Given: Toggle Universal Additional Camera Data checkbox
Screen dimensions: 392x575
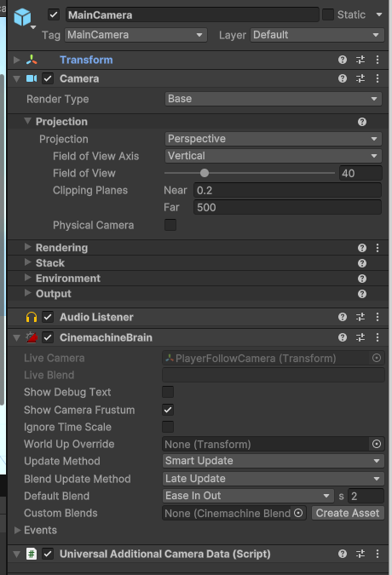Looking at the screenshot, I should click(48, 554).
